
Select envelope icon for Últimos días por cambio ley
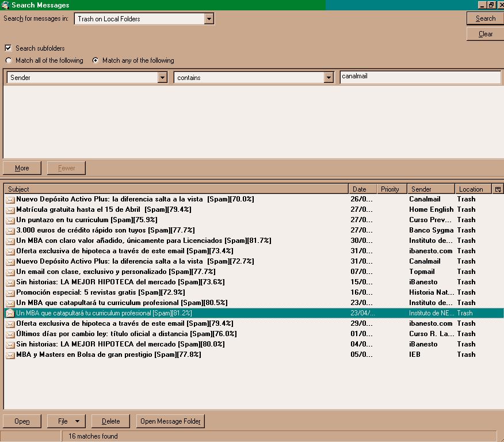tap(10, 334)
